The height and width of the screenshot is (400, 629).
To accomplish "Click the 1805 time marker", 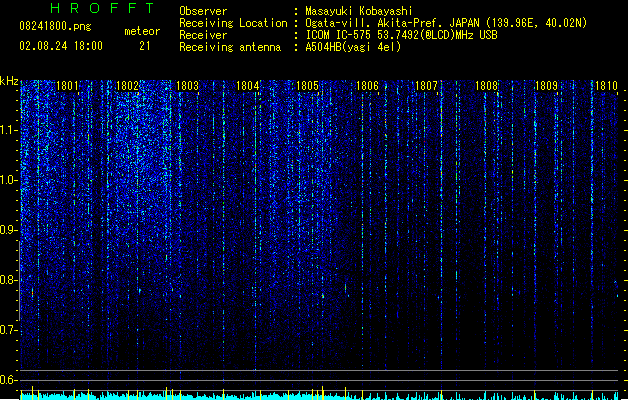I will click(307, 86).
